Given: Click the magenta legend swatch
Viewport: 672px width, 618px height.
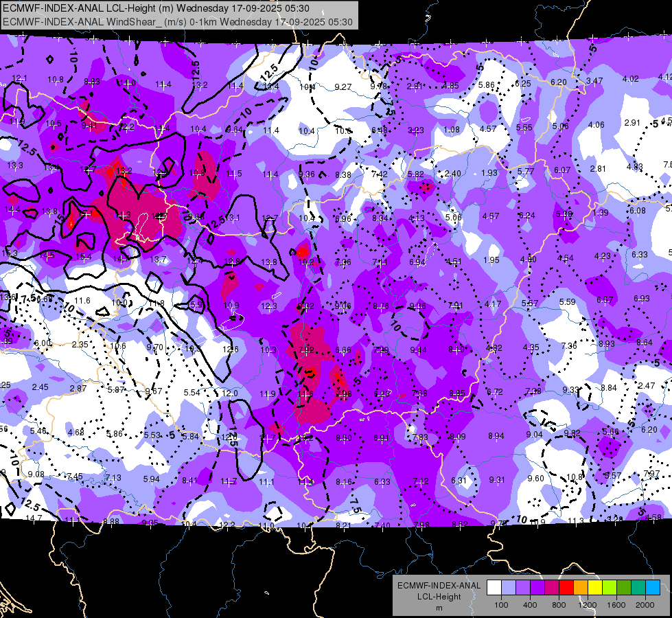Looking at the screenshot, I should [x=552, y=588].
